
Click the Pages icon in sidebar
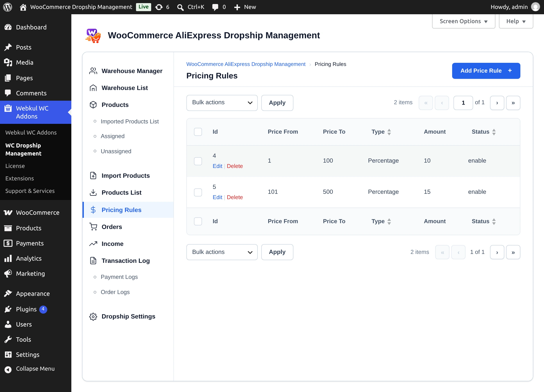(x=8, y=78)
